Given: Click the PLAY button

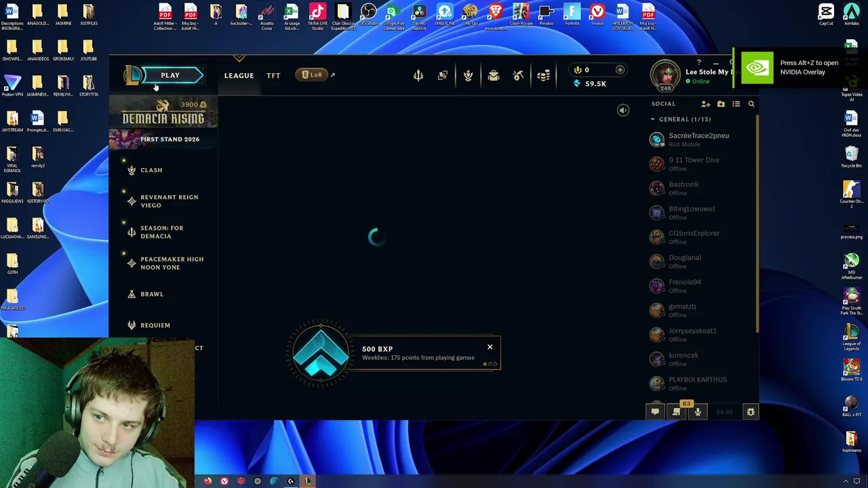Looking at the screenshot, I should (x=170, y=75).
